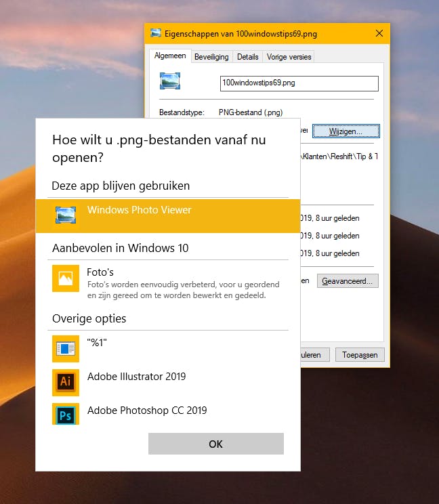Viewport: 439px width, 504px height.
Task: Select the Adobe Illustrator 2019 icon
Action: click(66, 383)
